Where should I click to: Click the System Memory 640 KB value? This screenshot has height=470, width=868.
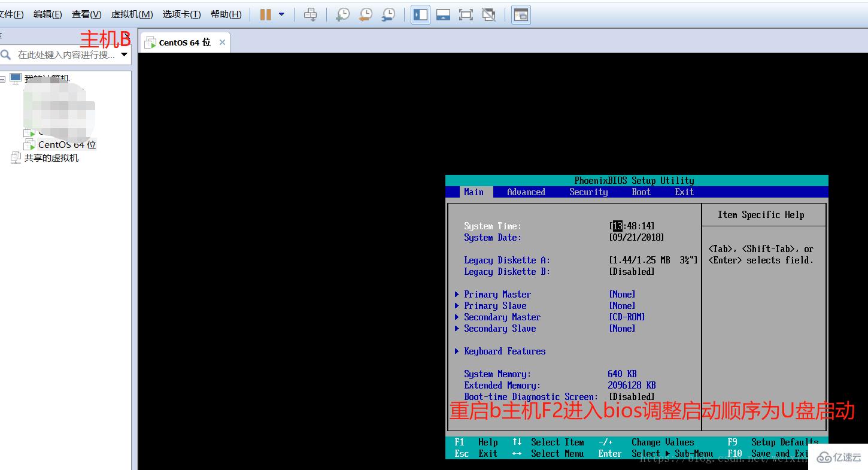[623, 374]
